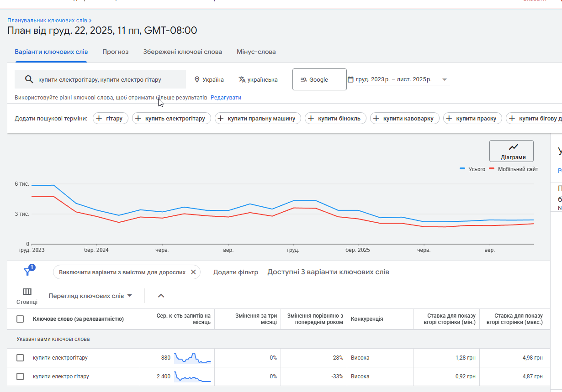Check the купити електрогітару row
This screenshot has height=392, width=562.
(x=20, y=358)
